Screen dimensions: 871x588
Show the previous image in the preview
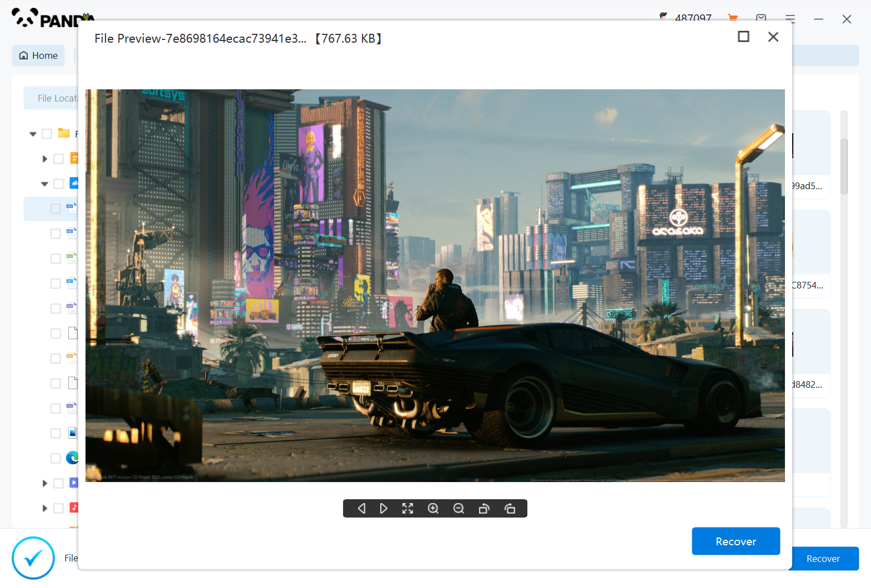coord(361,508)
